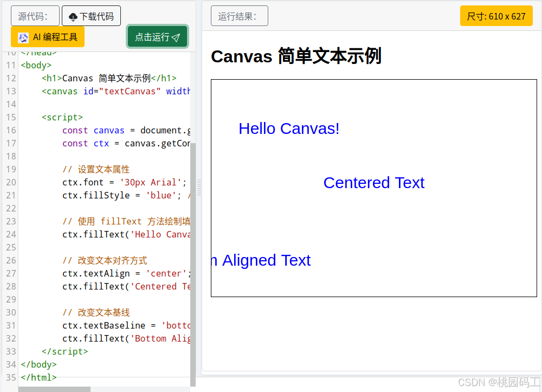Click the ctx.textBaseline code line
This screenshot has height=392, width=542.
pos(126,326)
